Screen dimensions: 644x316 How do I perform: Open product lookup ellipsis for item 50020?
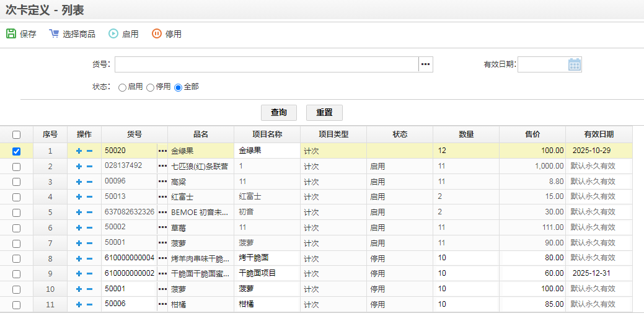pos(162,151)
